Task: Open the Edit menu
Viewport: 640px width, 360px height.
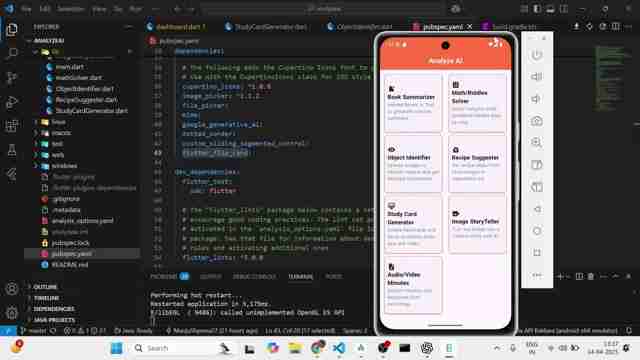Action: click(x=45, y=9)
